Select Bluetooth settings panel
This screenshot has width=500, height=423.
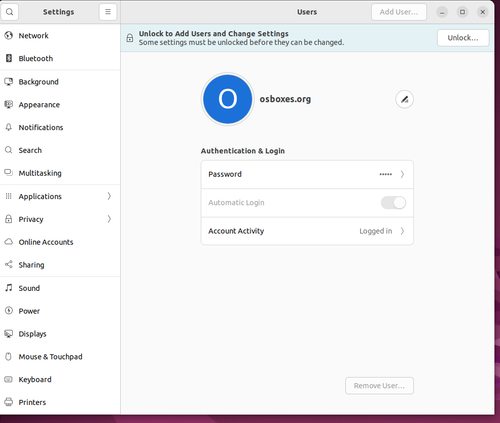(60, 58)
